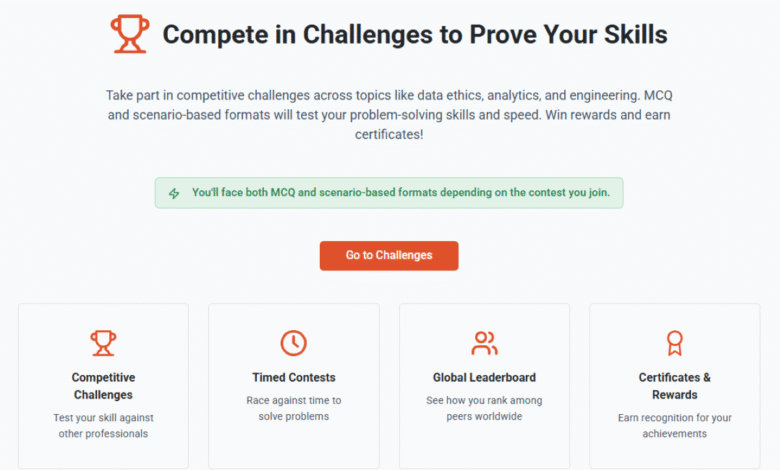Click 'Race against time to solve problems' text
The width and height of the screenshot is (780, 470).
coord(293,408)
